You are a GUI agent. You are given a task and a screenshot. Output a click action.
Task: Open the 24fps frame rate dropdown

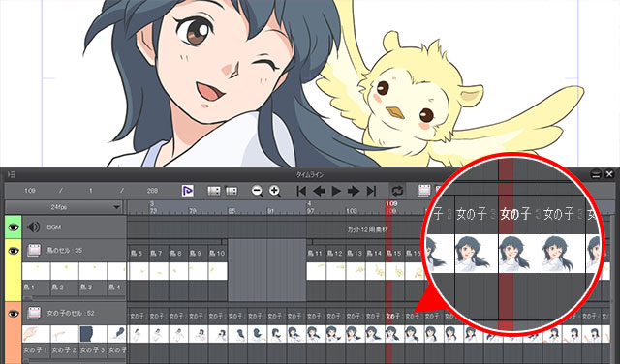coord(64,207)
